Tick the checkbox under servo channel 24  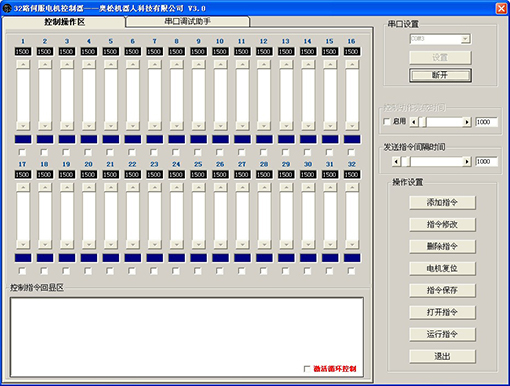pos(176,271)
